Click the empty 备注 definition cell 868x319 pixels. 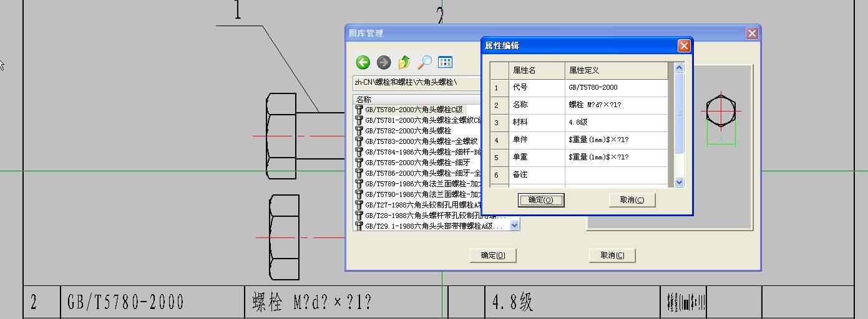[x=615, y=175]
